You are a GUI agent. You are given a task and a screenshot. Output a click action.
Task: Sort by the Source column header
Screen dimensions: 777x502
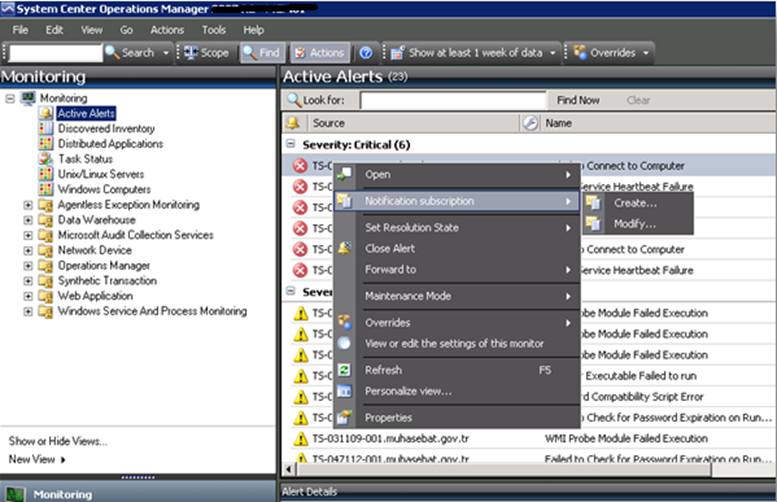click(414, 123)
